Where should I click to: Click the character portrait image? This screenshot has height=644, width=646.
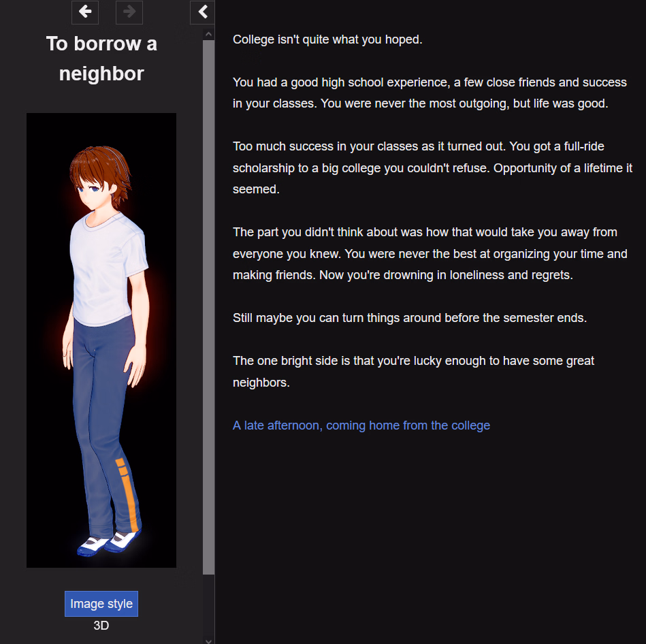tap(101, 340)
